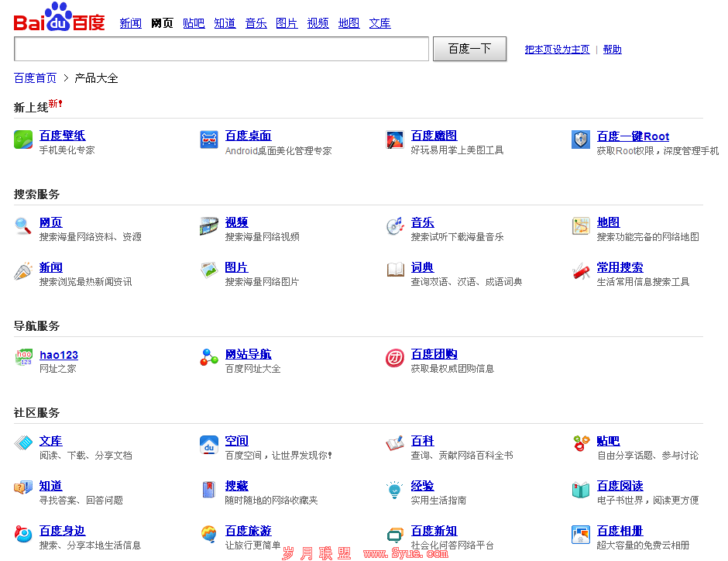Click the 百度阅读 title link
The width and height of the screenshot is (728, 561).
(620, 486)
